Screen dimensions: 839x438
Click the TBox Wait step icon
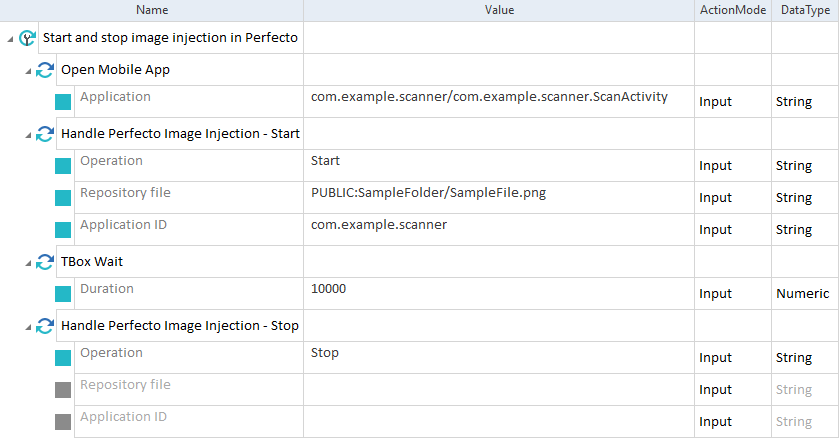(45, 262)
